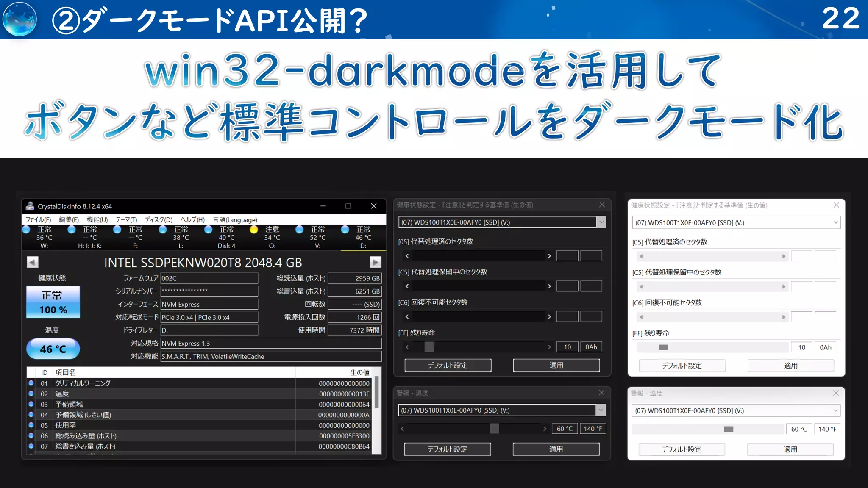This screenshot has height=488, width=868.
Task: Click 適用 in dark 警報 - 温度 dialog
Action: [x=556, y=449]
